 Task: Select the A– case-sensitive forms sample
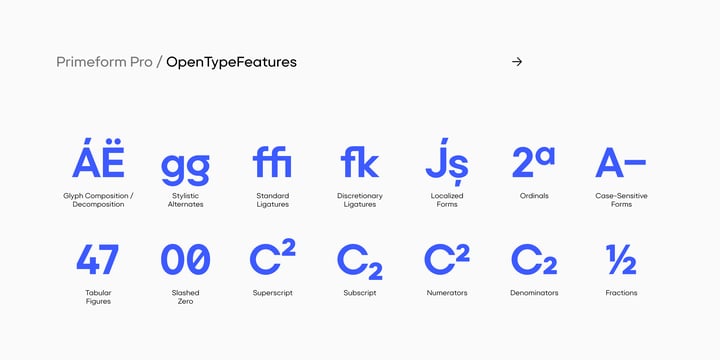621,162
